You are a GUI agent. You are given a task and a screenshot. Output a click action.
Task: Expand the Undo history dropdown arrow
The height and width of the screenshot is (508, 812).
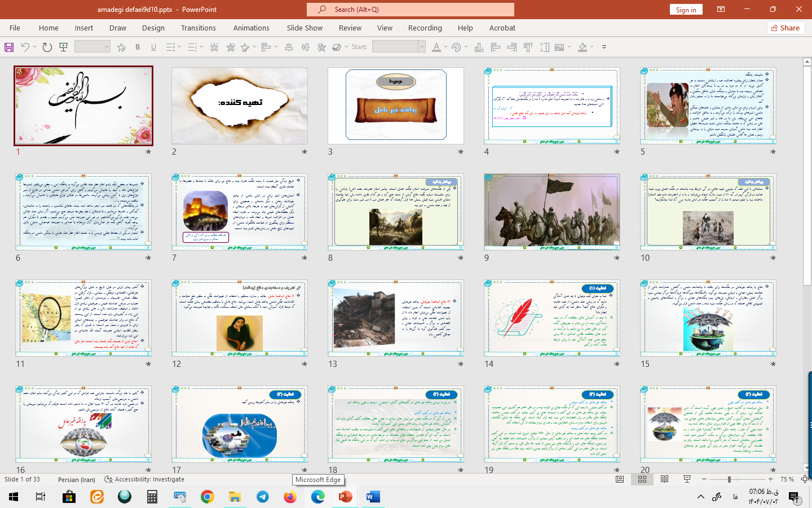[34, 47]
